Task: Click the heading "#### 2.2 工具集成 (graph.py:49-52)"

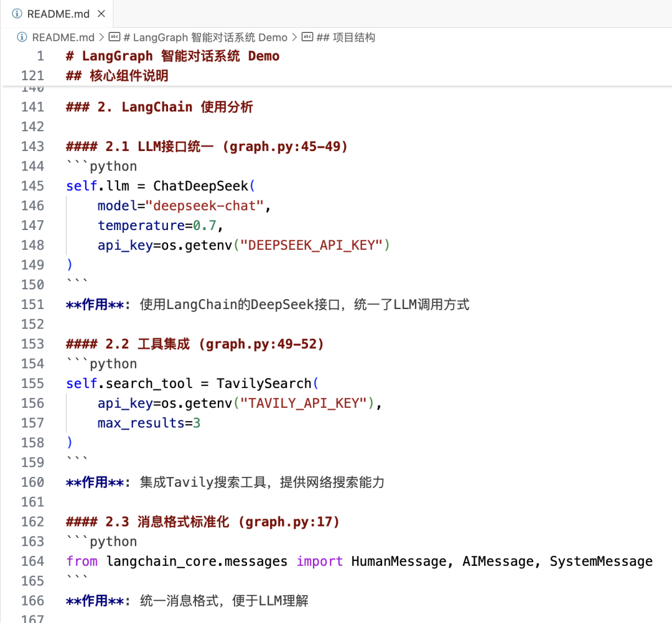Action: [x=194, y=344]
